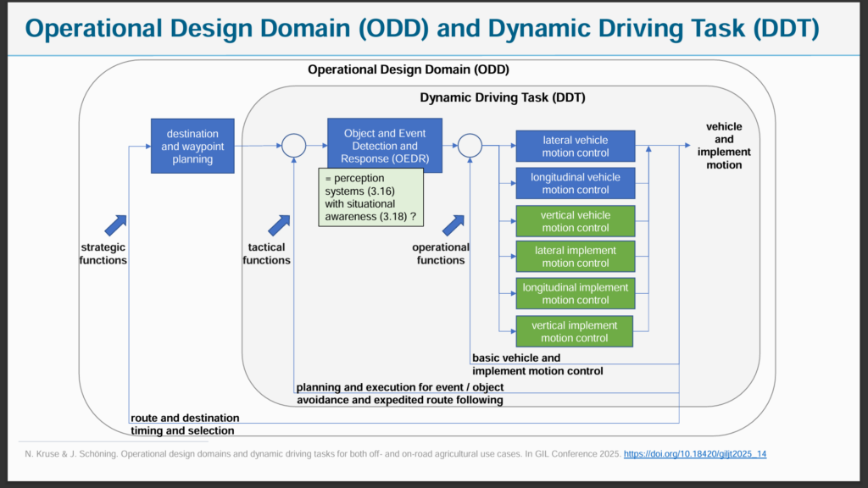The image size is (868, 488).
Task: Select the 'lateral vehicle motion control' box
Action: pos(576,146)
